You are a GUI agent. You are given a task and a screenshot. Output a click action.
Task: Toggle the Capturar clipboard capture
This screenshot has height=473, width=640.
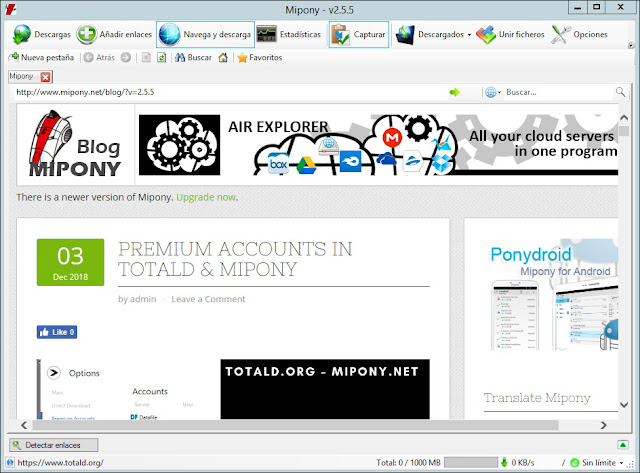(x=359, y=35)
